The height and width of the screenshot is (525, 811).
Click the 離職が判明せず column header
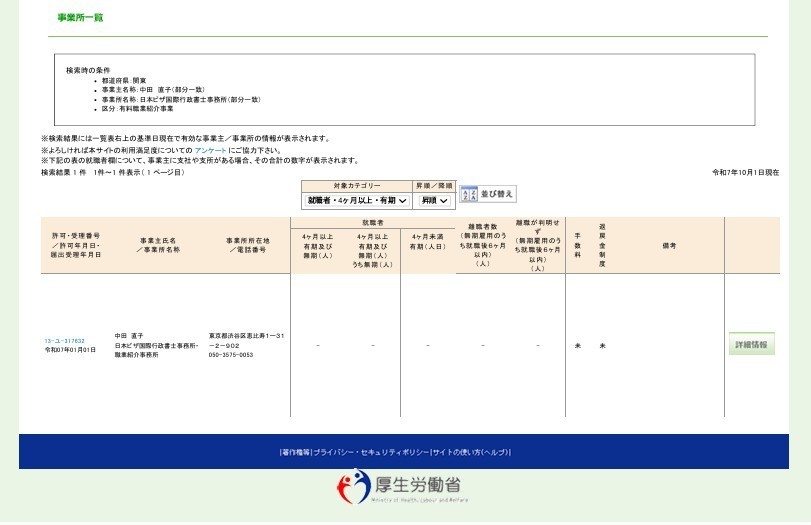[538, 245]
